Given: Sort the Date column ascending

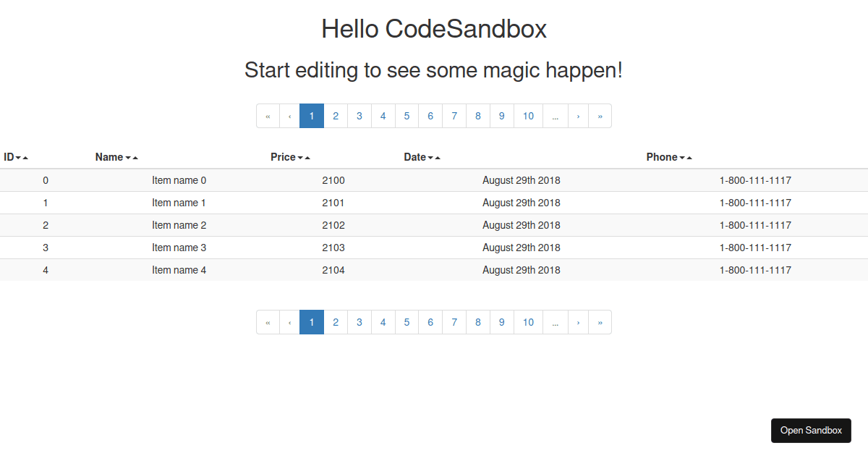Looking at the screenshot, I should 438,156.
